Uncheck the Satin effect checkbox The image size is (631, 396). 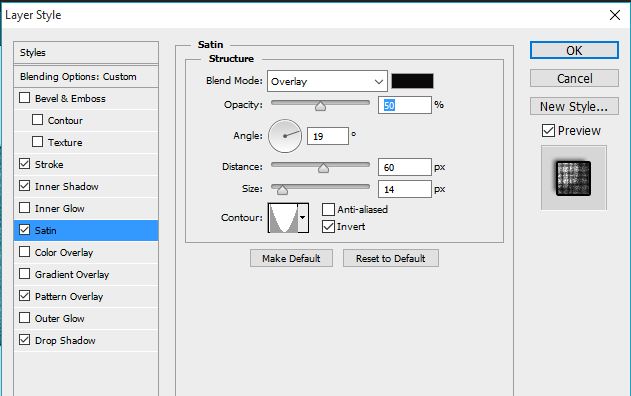(x=25, y=230)
